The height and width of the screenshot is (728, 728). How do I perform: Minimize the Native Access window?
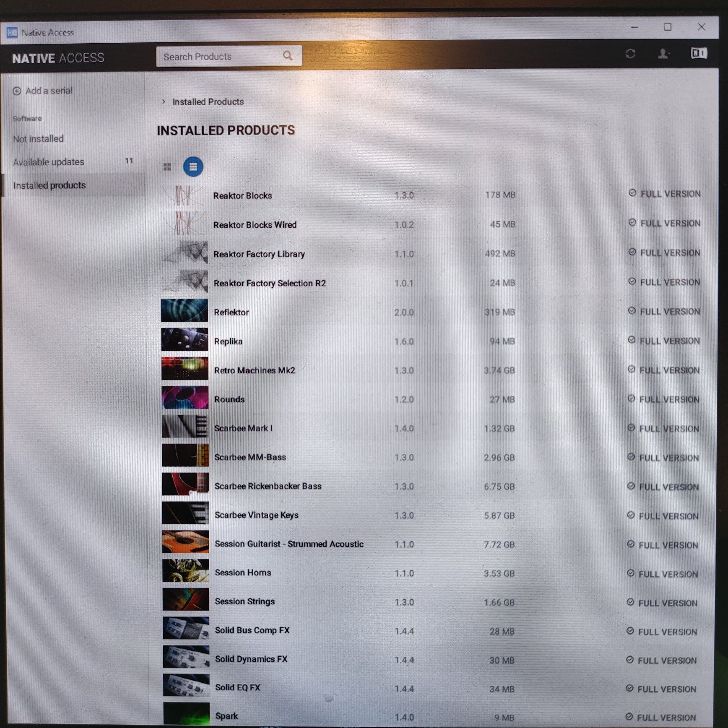tap(634, 27)
